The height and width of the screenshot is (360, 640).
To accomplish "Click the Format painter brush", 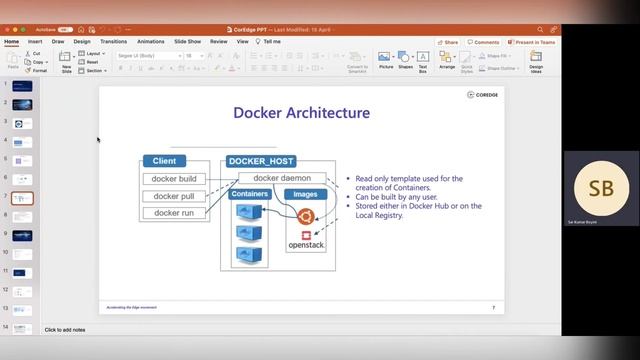I will pyautogui.click(x=28, y=71).
